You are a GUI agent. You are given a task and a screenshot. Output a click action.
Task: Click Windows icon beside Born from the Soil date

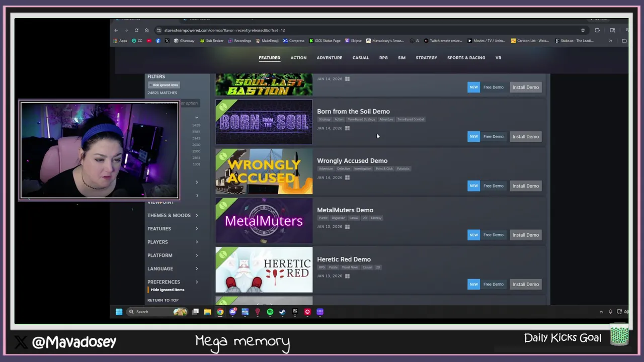coord(347,128)
